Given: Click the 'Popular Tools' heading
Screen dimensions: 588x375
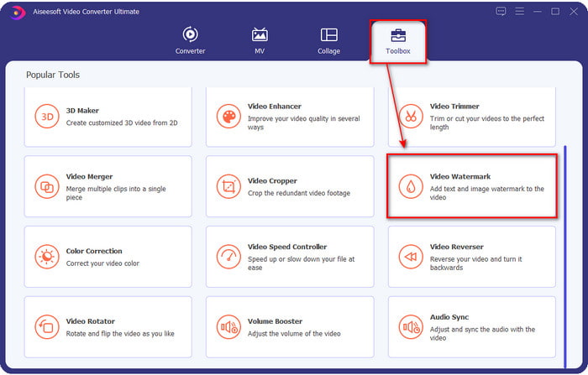Looking at the screenshot, I should point(53,75).
